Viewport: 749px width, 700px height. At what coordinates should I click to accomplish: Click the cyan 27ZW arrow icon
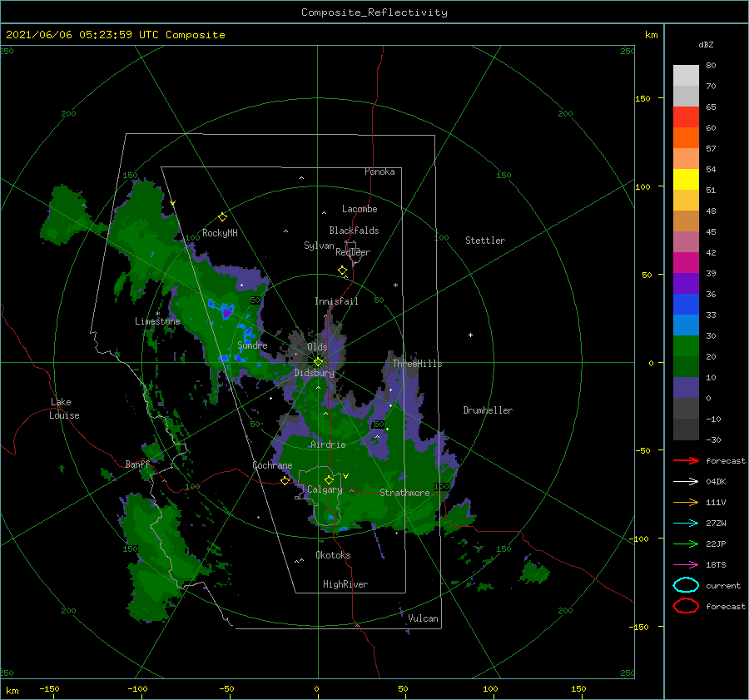(686, 524)
